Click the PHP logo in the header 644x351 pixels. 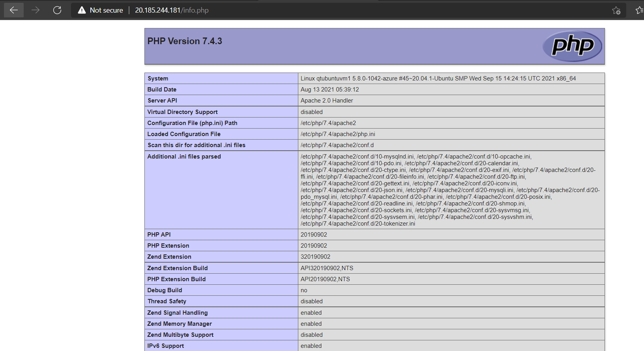572,46
